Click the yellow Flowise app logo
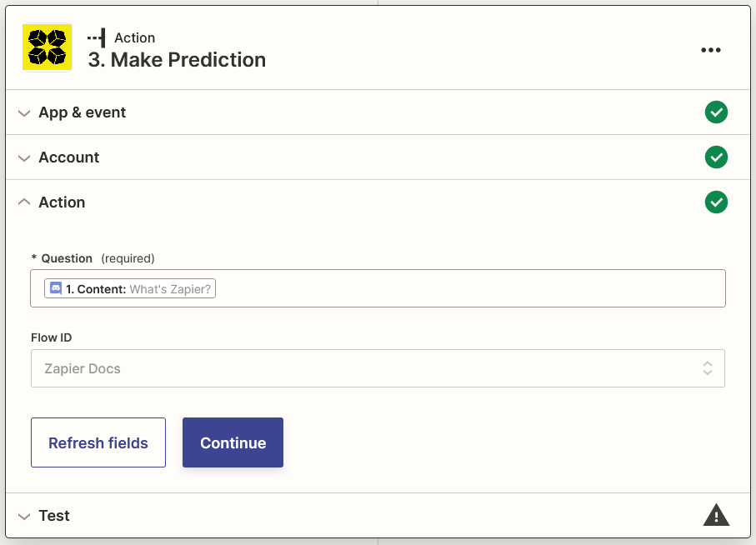The height and width of the screenshot is (545, 756). tap(47, 47)
